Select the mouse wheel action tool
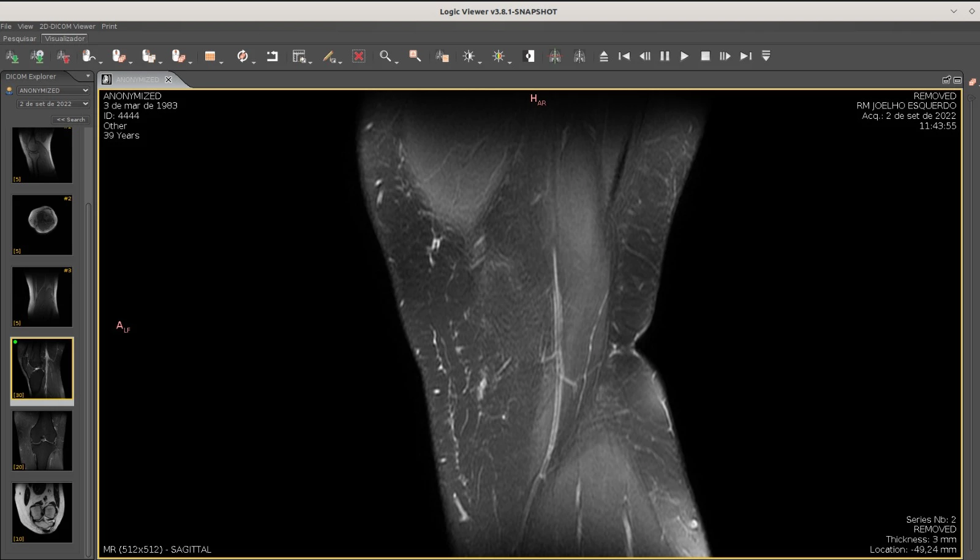Viewport: 980px width, 560px height. 178,56
